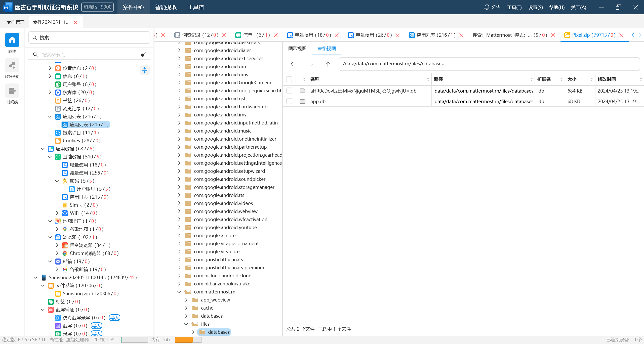Expand the WIFI tree node

tap(57, 213)
